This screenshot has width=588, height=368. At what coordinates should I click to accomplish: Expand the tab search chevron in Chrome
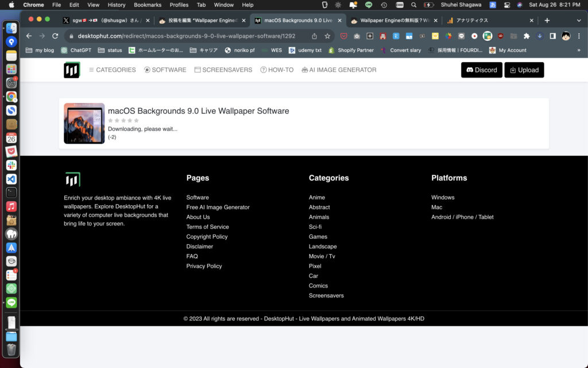(579, 20)
